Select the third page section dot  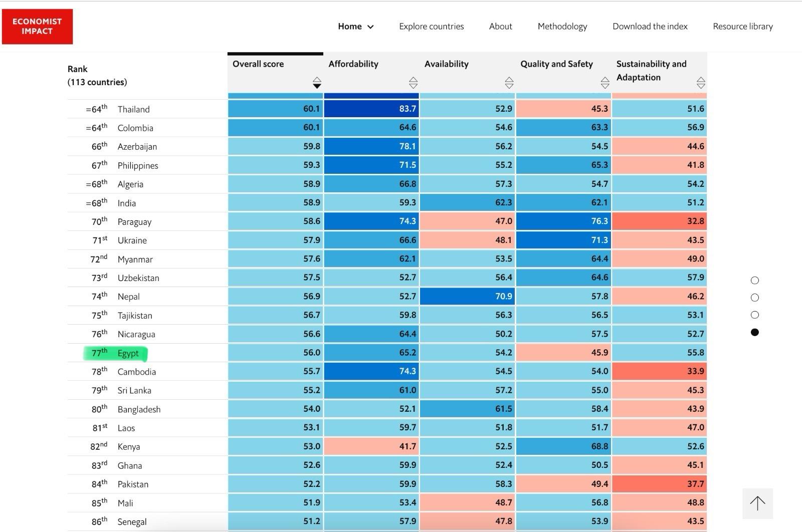point(755,315)
